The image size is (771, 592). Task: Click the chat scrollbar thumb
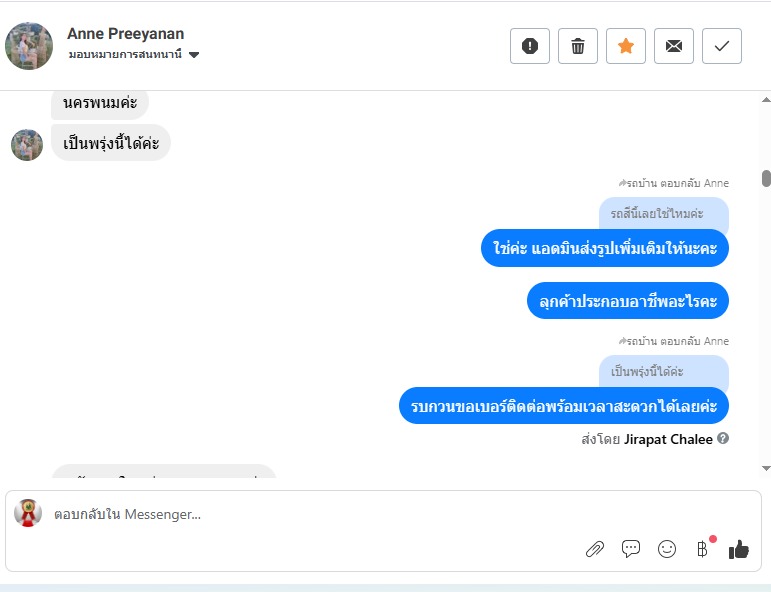tap(766, 178)
